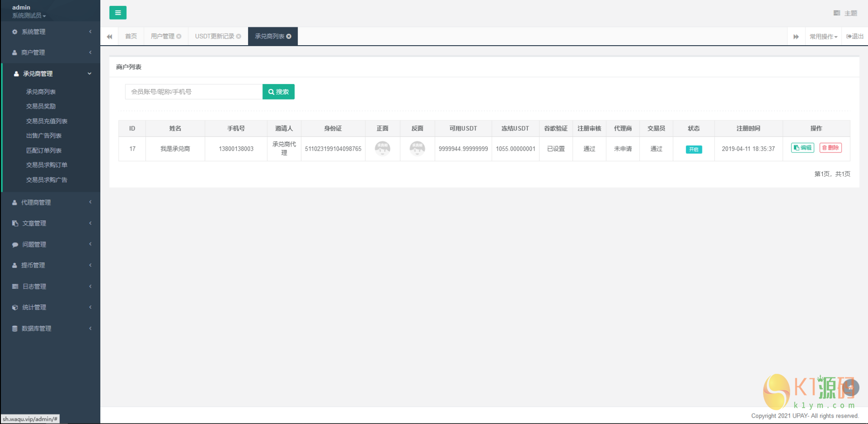Click the green hamburger menu toggle
The height and width of the screenshot is (424, 868).
tap(118, 13)
